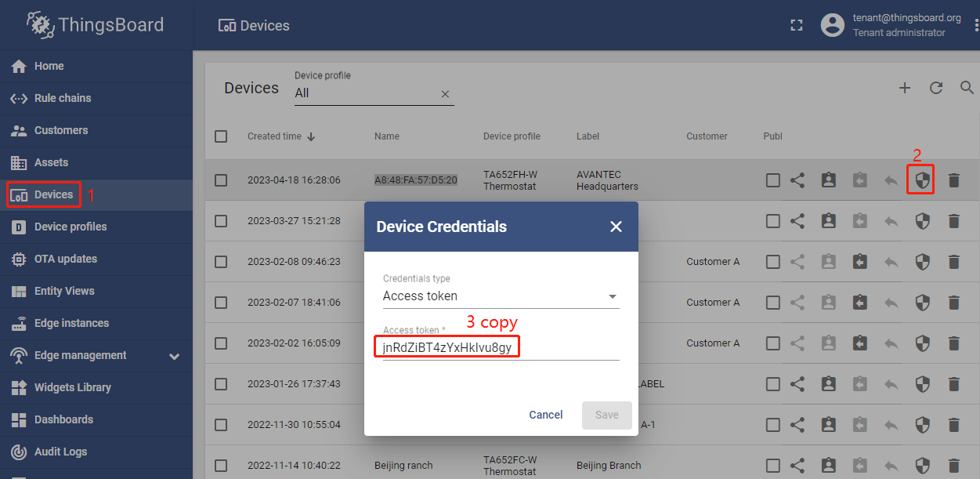The width and height of the screenshot is (980, 479).
Task: Assign first device to customer icon
Action: click(828, 180)
